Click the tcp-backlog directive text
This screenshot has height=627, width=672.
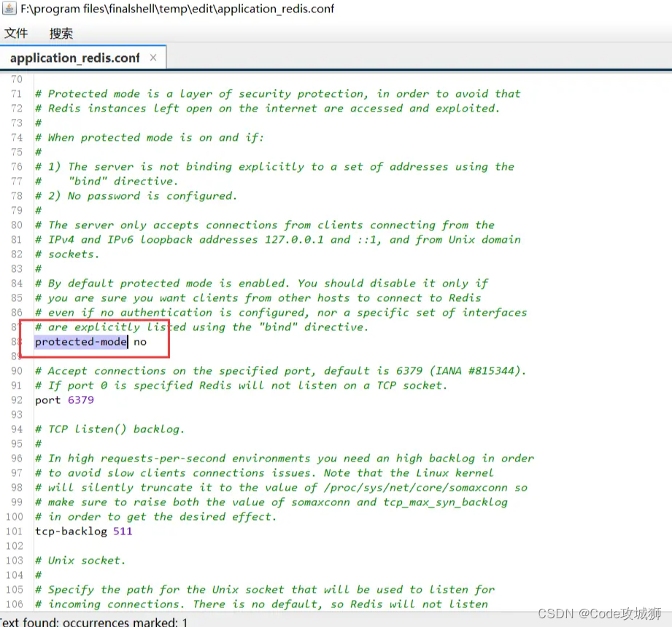tap(72, 531)
